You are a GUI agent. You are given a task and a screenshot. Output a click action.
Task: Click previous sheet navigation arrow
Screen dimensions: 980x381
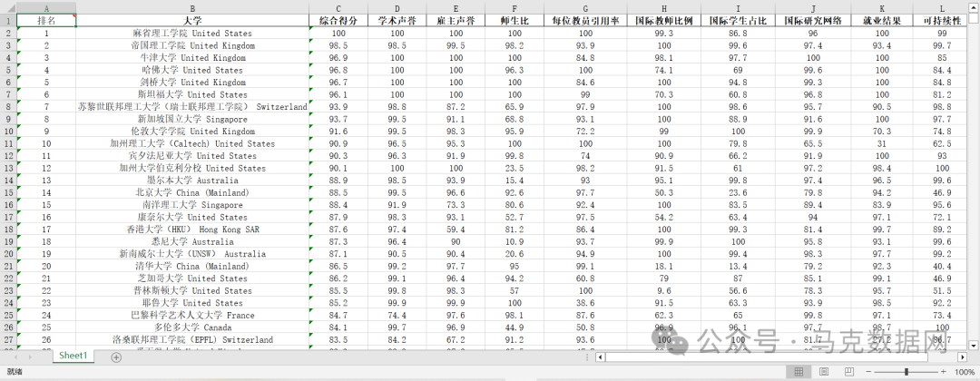point(15,357)
